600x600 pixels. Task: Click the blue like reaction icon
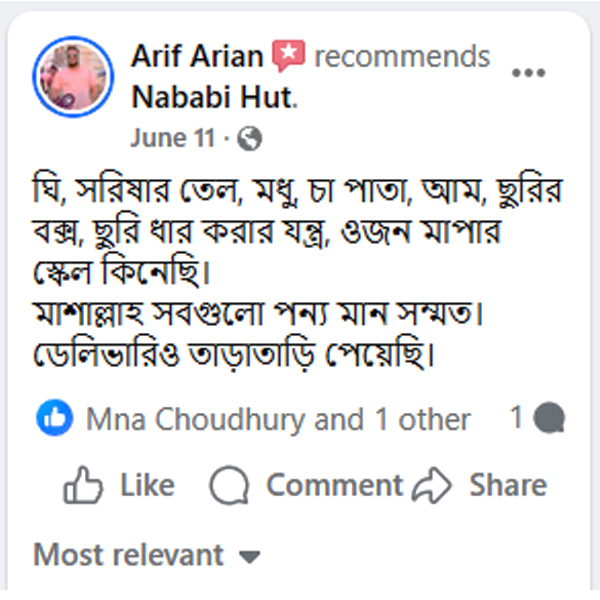click(54, 419)
